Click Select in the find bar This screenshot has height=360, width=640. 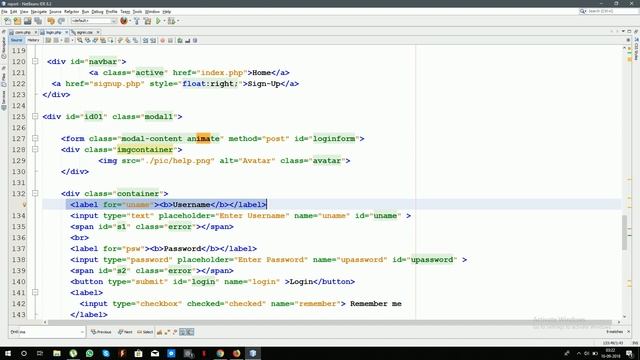pyautogui.click(x=145, y=332)
